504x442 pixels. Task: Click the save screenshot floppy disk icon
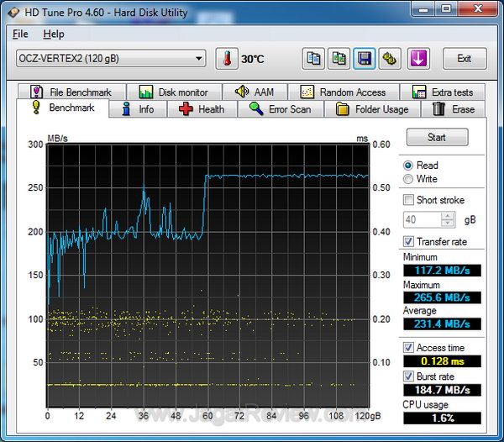click(365, 59)
